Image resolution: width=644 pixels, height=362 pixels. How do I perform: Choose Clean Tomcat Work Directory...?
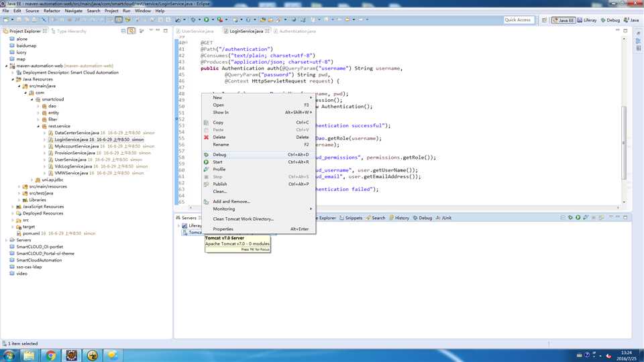click(259, 219)
